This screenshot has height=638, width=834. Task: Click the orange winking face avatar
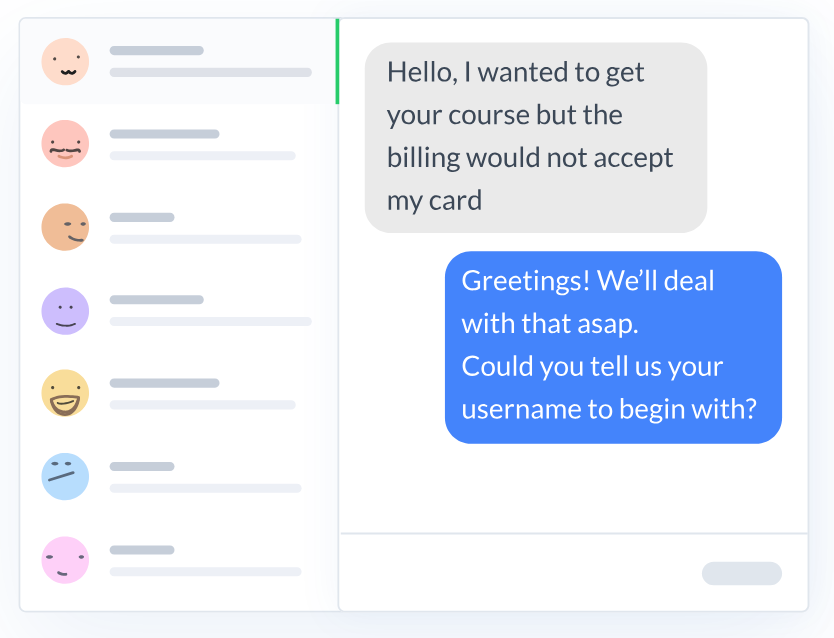point(65,228)
